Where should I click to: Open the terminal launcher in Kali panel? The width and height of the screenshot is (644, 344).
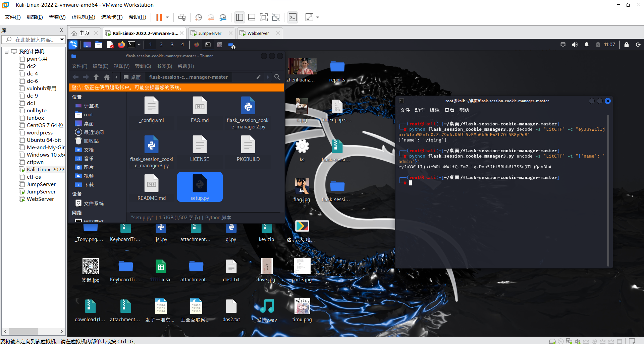coord(131,45)
